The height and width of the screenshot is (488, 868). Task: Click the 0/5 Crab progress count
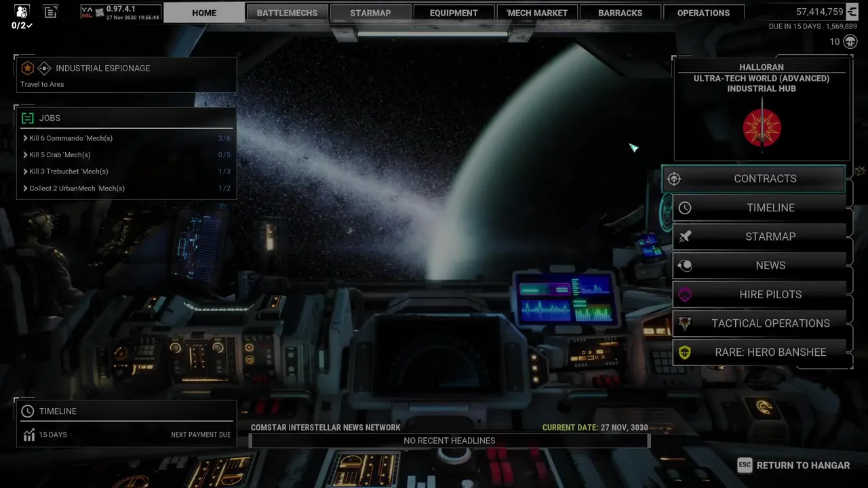click(224, 155)
